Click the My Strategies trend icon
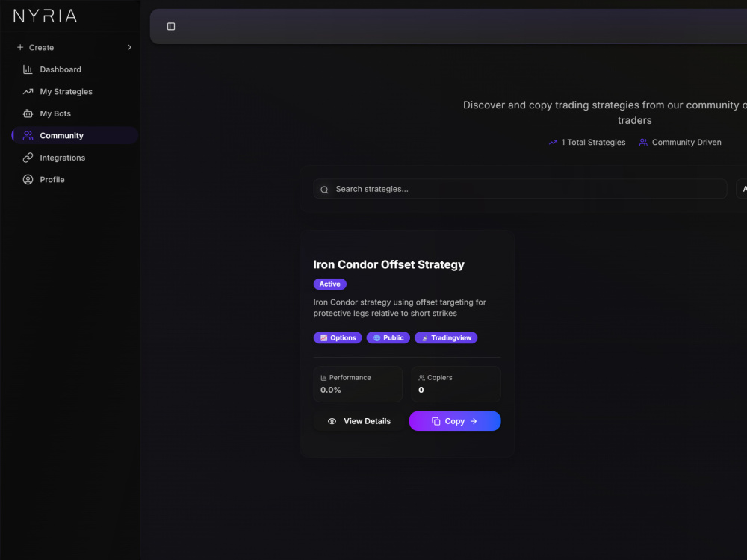Image resolution: width=747 pixels, height=560 pixels. click(28, 91)
